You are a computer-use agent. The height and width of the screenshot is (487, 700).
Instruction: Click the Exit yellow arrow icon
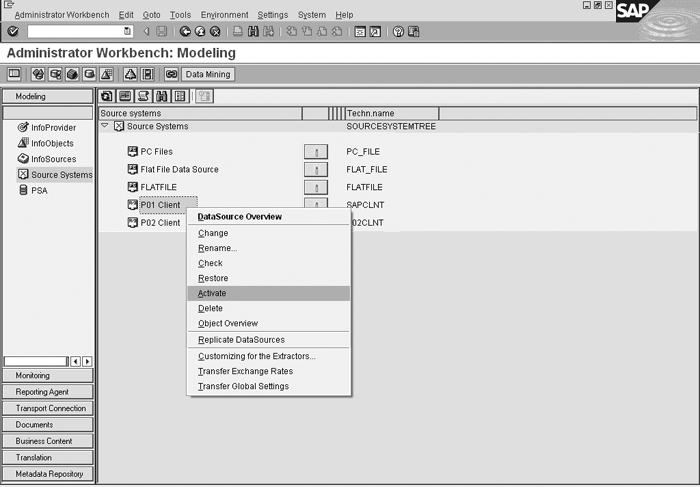point(200,31)
